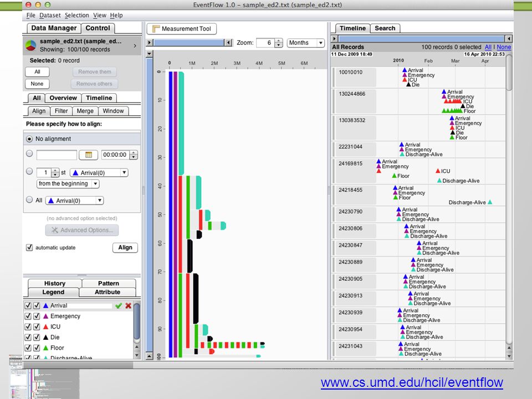Click the Measurement Tool ruler icon
532x399 pixels.
coord(156,28)
